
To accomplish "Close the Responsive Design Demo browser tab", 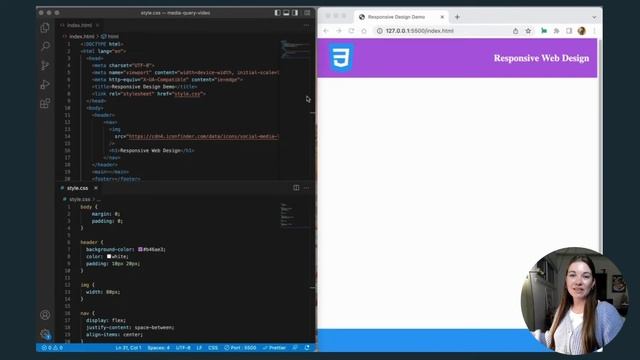I will pos(442,17).
